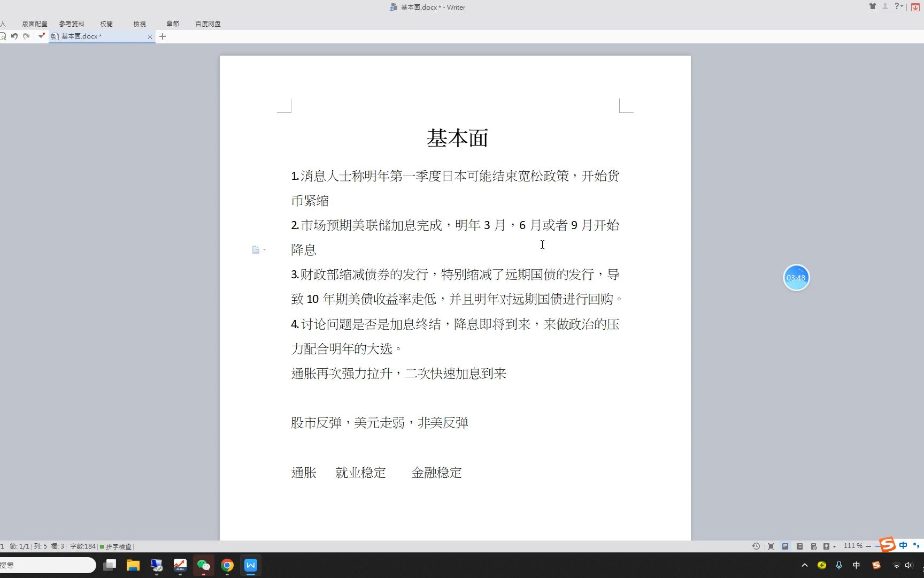The height and width of the screenshot is (578, 924).
Task: Open the remote desktop computer app on taskbar
Action: tap(157, 565)
